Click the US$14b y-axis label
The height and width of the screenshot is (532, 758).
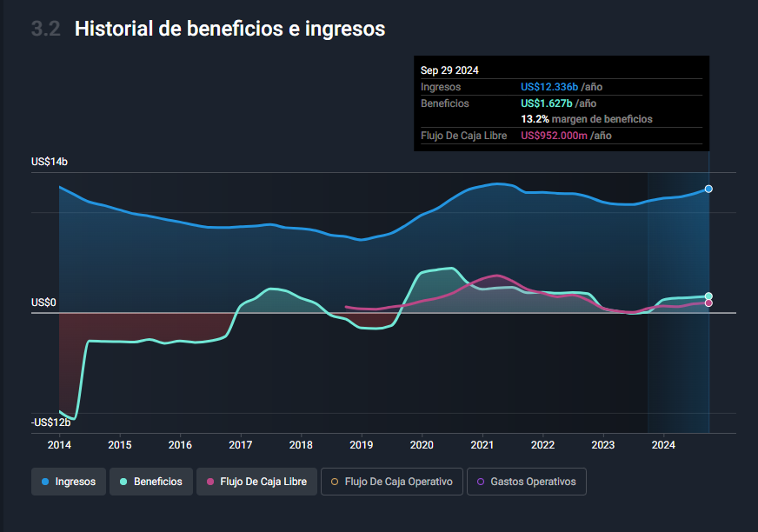50,162
